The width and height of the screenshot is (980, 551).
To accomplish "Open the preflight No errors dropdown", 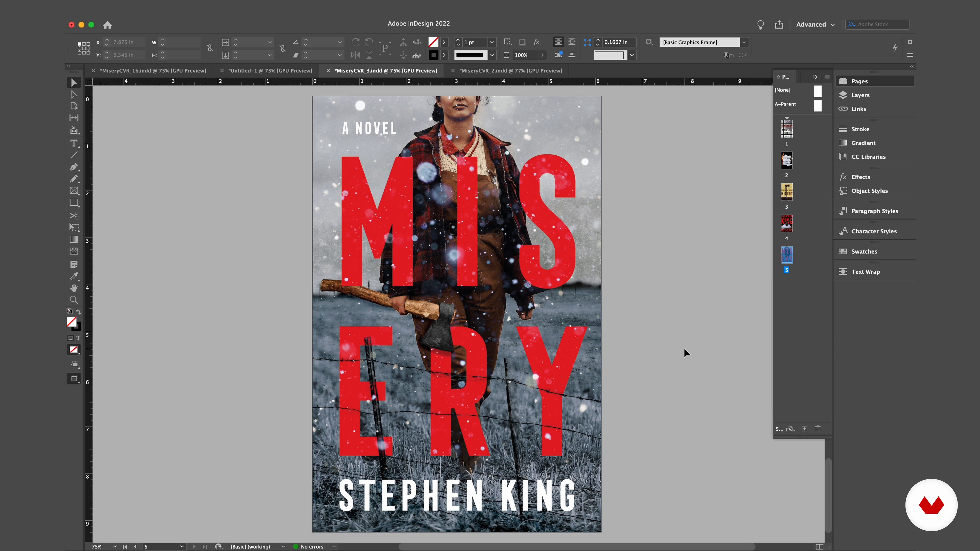I will coord(334,546).
